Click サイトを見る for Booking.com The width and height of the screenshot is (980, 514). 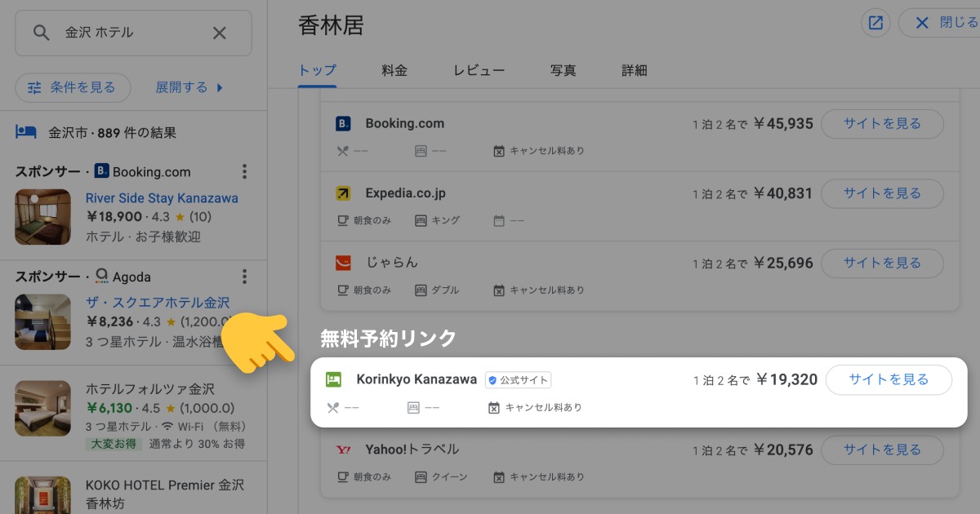coord(882,124)
